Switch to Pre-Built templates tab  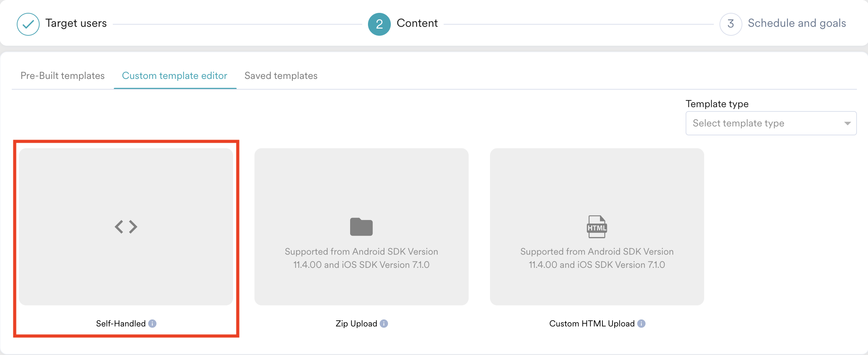pos(62,76)
